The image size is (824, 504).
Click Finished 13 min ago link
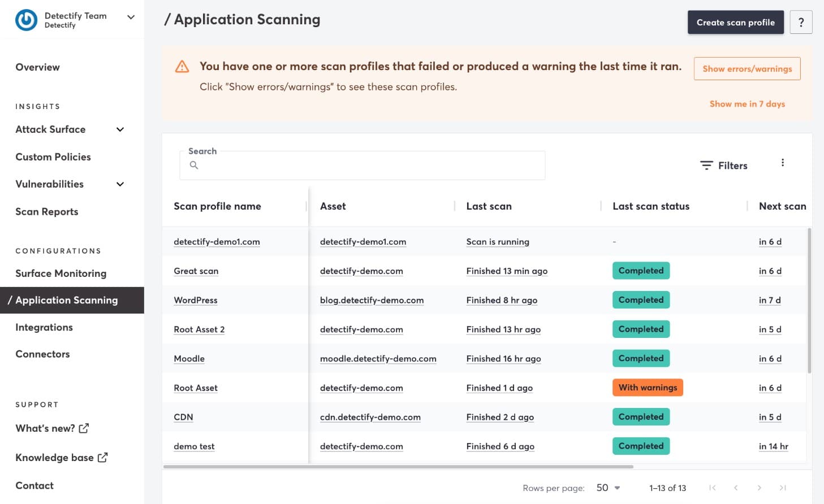[507, 271]
